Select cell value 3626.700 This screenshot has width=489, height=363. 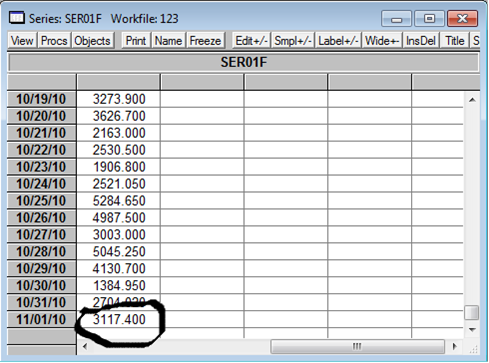[x=119, y=116]
